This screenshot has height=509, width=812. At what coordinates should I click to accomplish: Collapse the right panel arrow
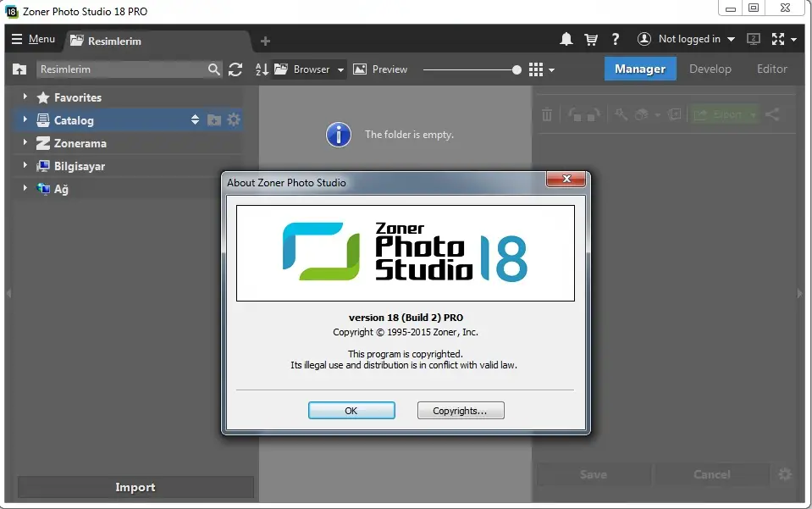799,293
